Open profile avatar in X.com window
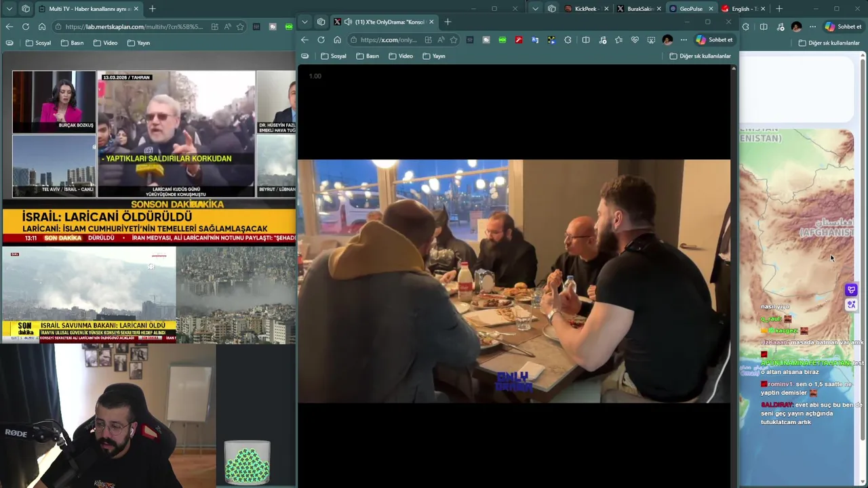The height and width of the screenshot is (488, 868). coord(667,40)
